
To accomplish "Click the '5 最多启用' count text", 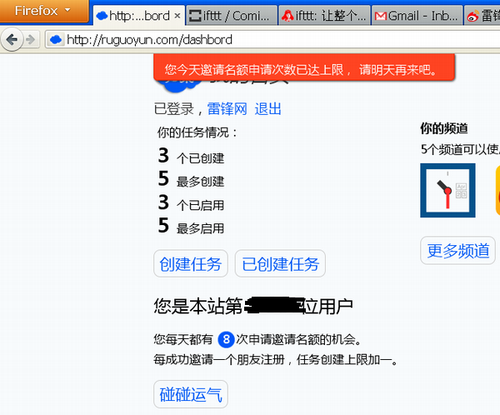I will pos(191,226).
